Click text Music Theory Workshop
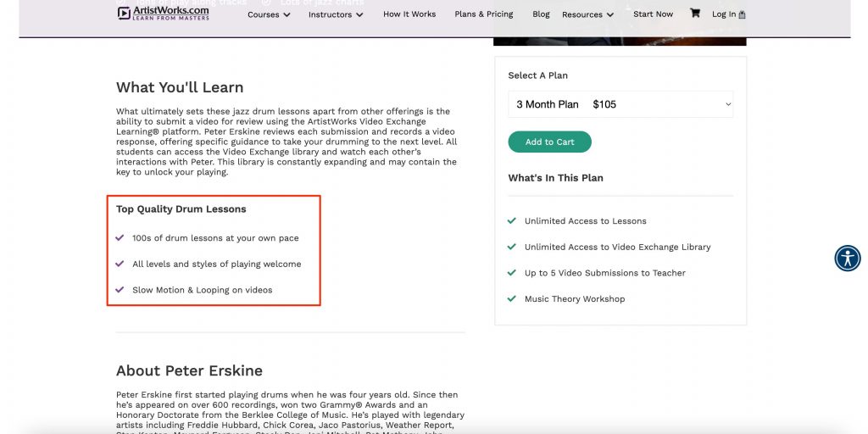The image size is (868, 434). [x=575, y=299]
